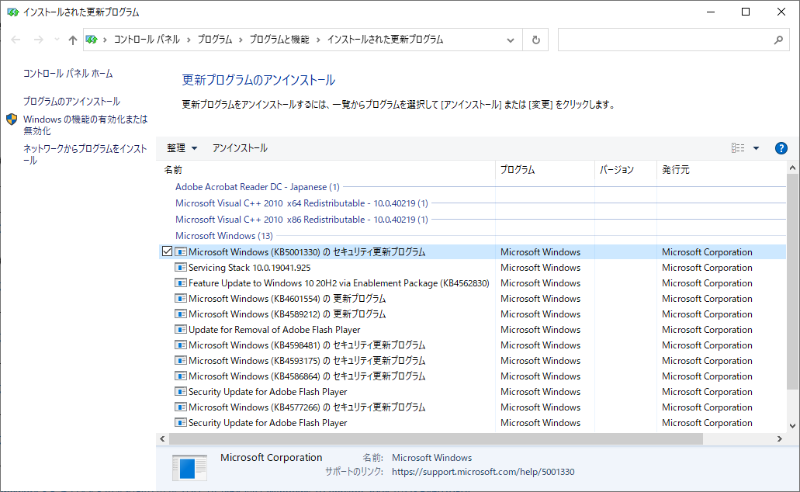Click the vertical scrollbar thumb
Image resolution: width=800 pixels, height=492 pixels.
coord(792,282)
